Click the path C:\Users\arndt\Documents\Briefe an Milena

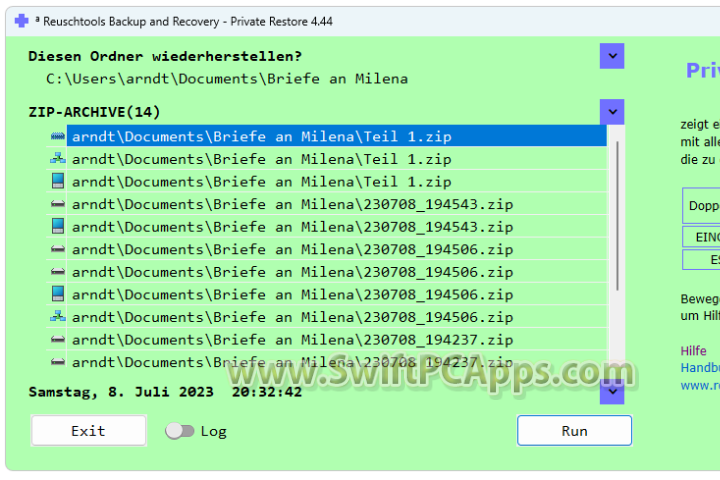click(227, 79)
